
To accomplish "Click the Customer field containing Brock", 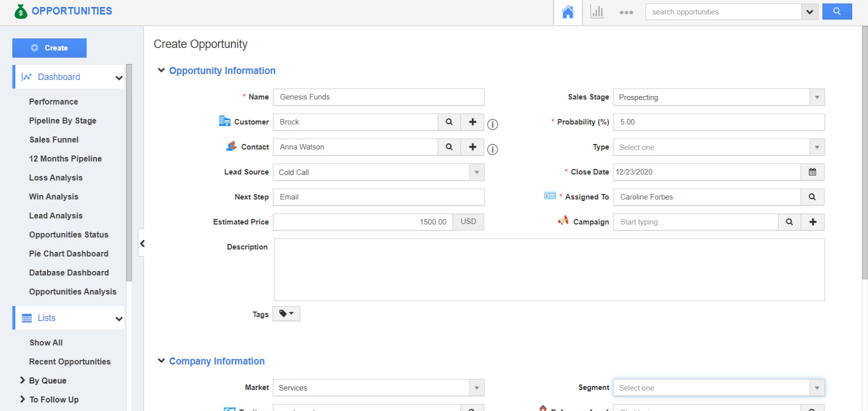I will pyautogui.click(x=355, y=122).
